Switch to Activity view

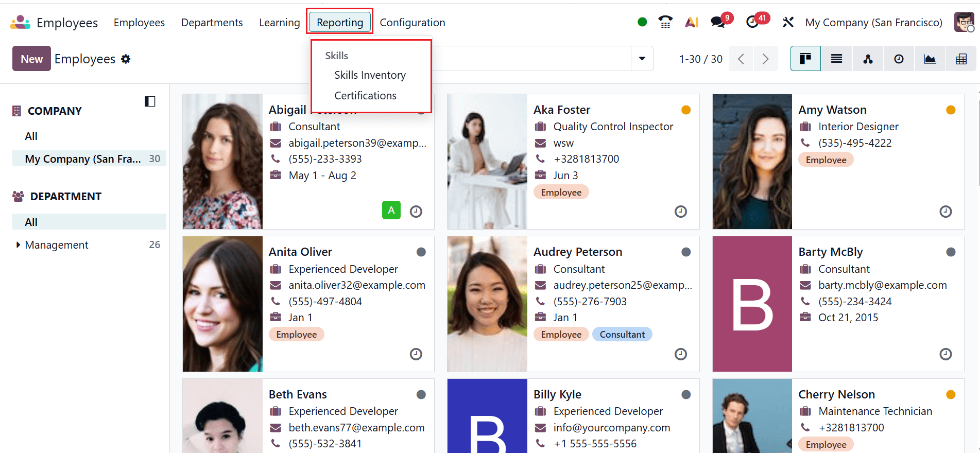(x=899, y=59)
